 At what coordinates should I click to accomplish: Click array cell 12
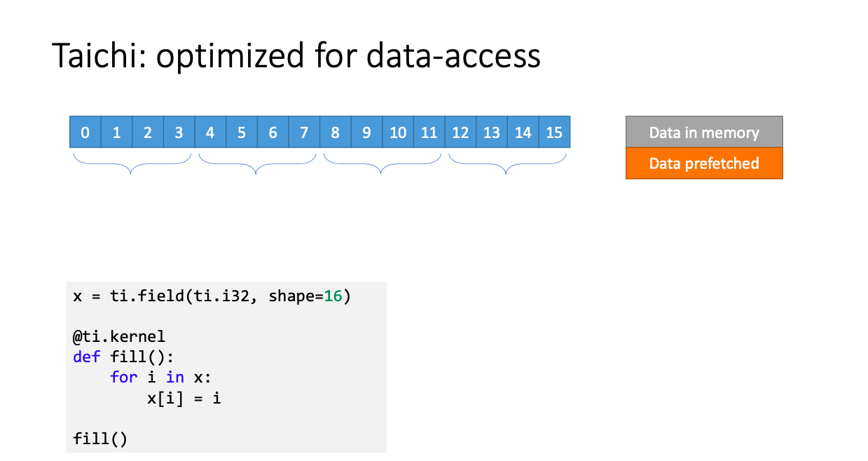460,132
